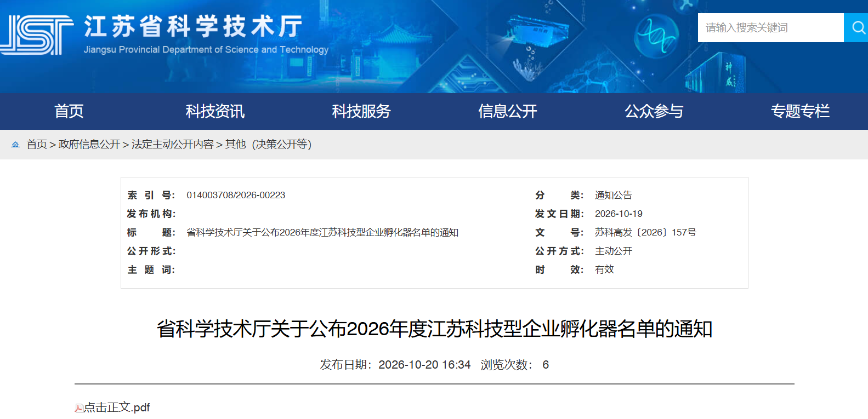The width and height of the screenshot is (868, 419).
Task: Click the 公开方式 value 主动公开
Action: pyautogui.click(x=614, y=251)
